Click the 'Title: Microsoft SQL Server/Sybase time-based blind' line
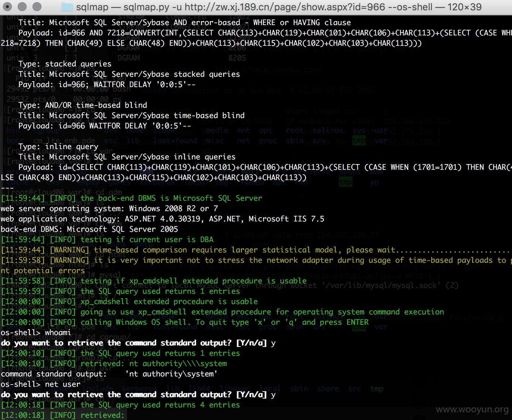 (x=132, y=116)
